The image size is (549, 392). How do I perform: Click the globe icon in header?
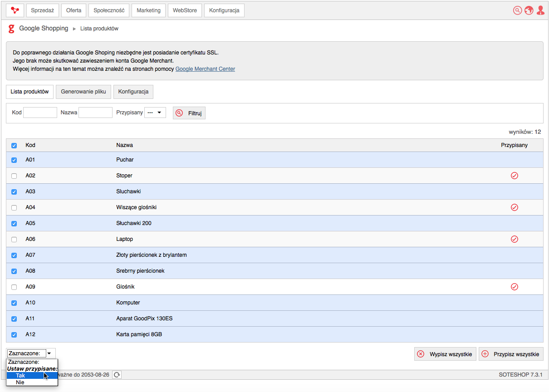click(529, 10)
